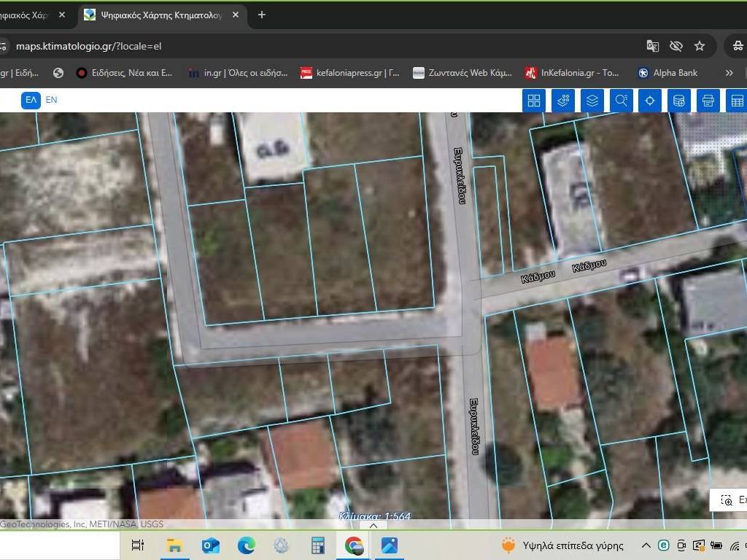Viewport: 747px width, 560px height.
Task: Open the add data database tool
Action: (x=678, y=101)
